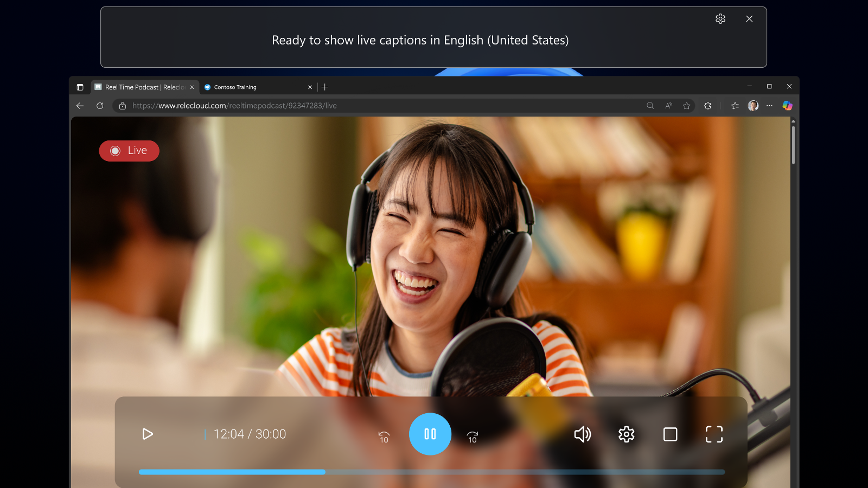Open video player settings gear
Screen dimensions: 868x488
click(x=627, y=434)
